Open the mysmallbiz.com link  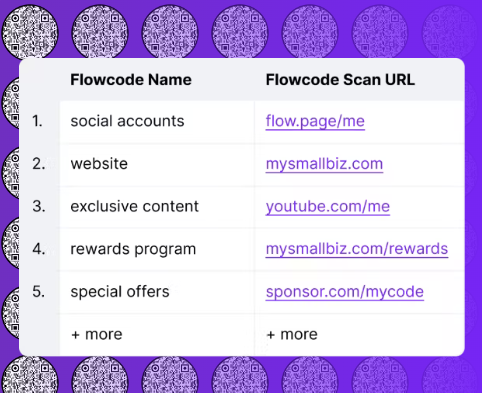pyautogui.click(x=324, y=164)
